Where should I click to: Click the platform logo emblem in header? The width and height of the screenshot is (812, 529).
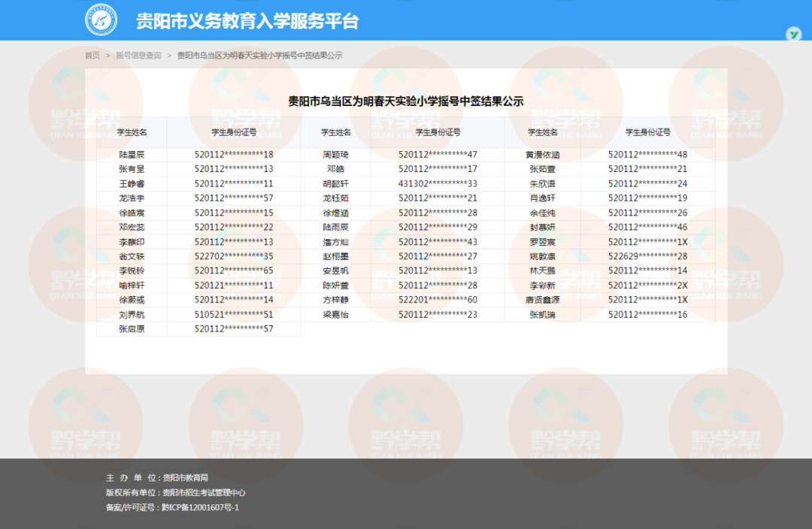tap(101, 20)
